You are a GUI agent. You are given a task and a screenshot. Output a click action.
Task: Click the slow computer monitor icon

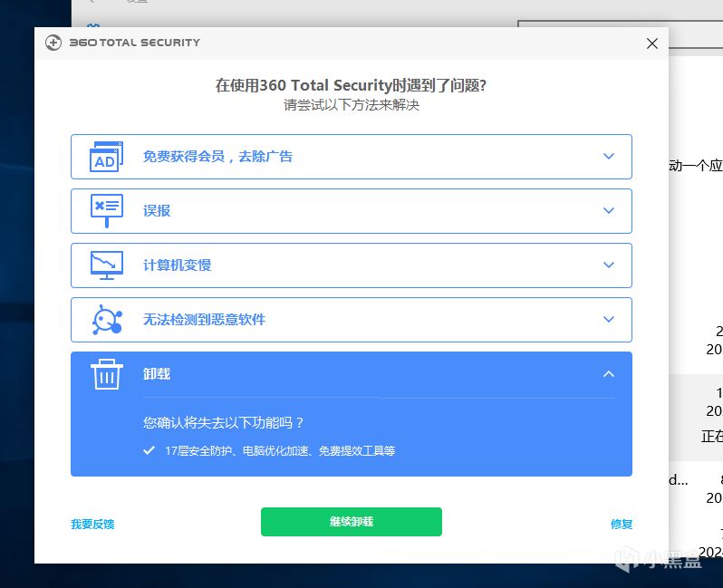(x=107, y=265)
